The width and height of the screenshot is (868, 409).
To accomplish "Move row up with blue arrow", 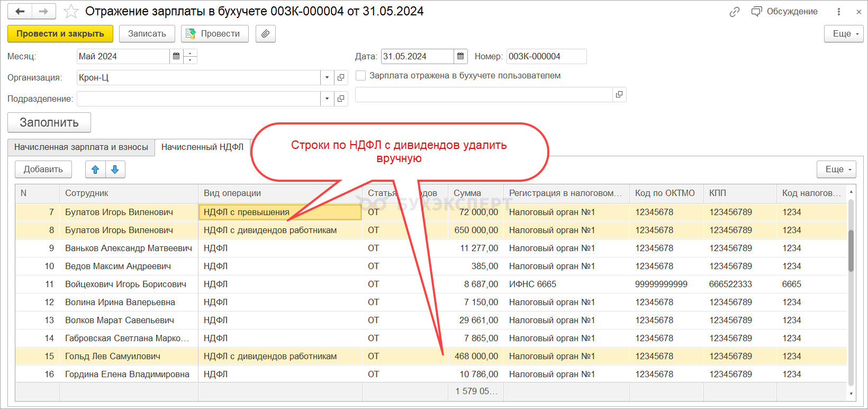I will 95,170.
